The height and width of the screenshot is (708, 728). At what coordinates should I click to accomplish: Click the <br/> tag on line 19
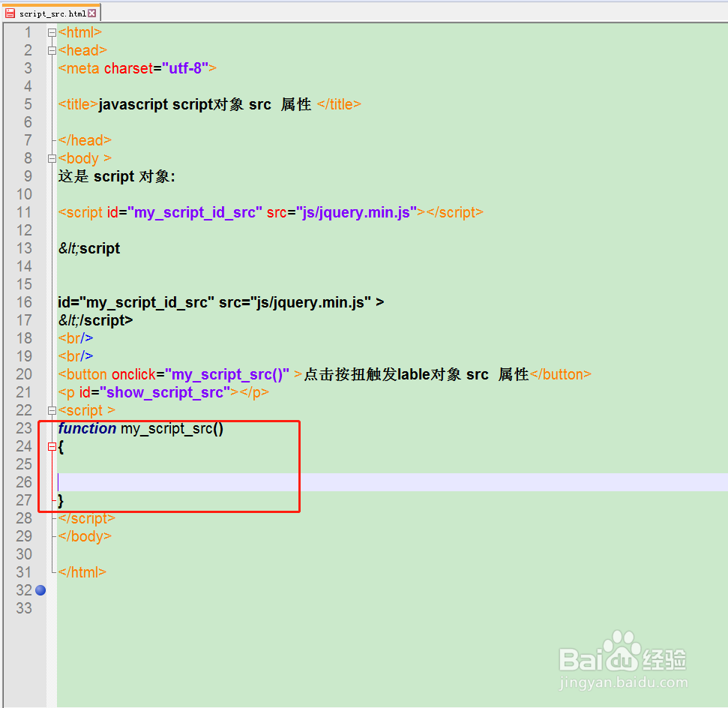click(76, 357)
